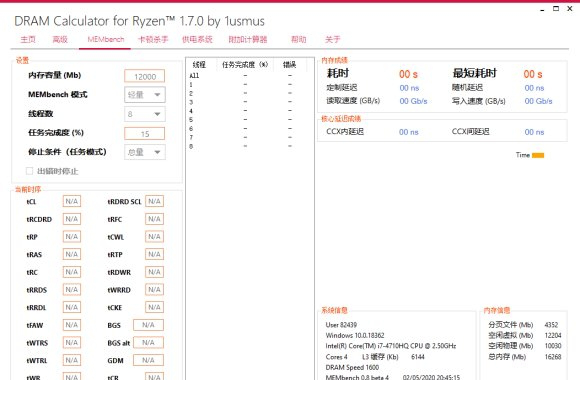This screenshot has height=395, width=580.
Task: Open the 关于 tab
Action: 333,39
